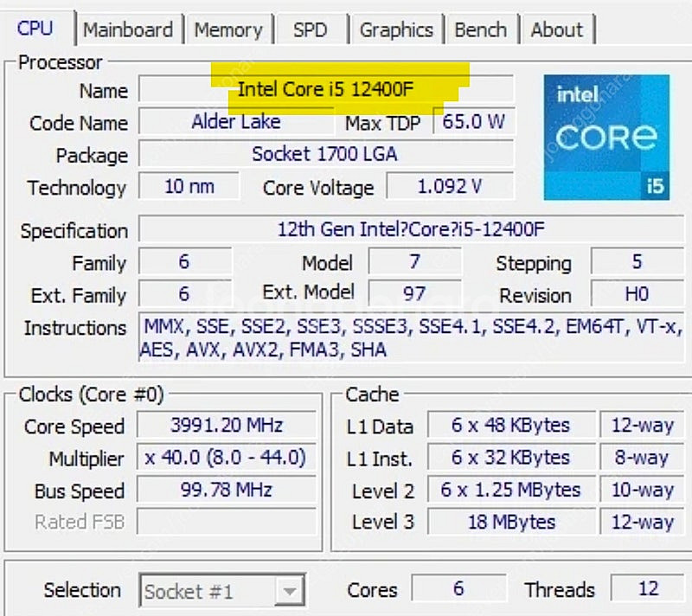Viewport: 692px width, 616px height.
Task: Click the Level 3 12-way value
Action: 643,522
